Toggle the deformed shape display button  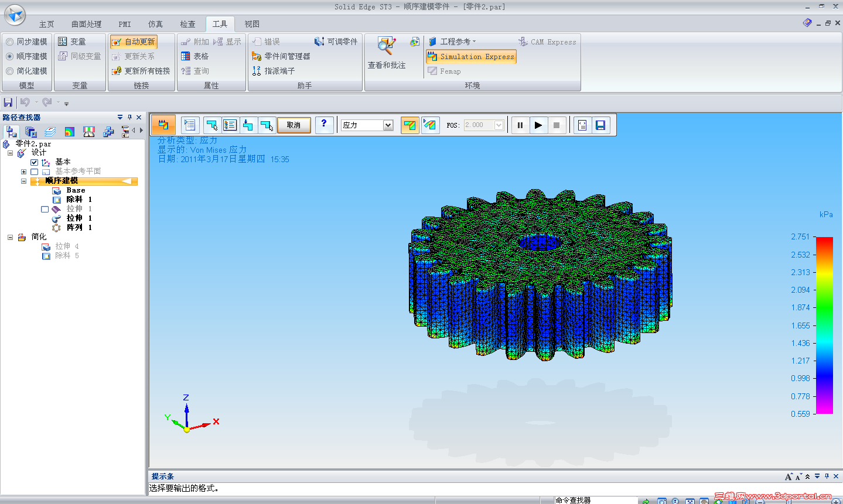click(431, 125)
